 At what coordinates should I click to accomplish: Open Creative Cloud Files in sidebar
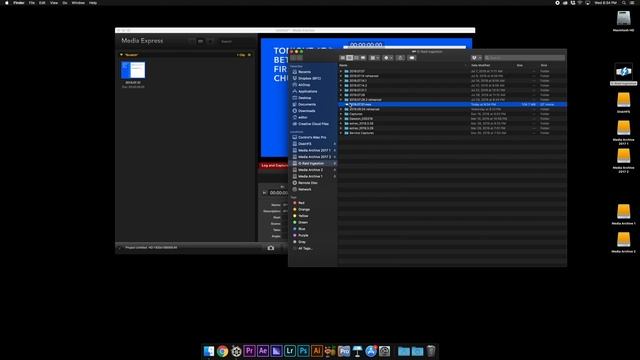click(313, 124)
